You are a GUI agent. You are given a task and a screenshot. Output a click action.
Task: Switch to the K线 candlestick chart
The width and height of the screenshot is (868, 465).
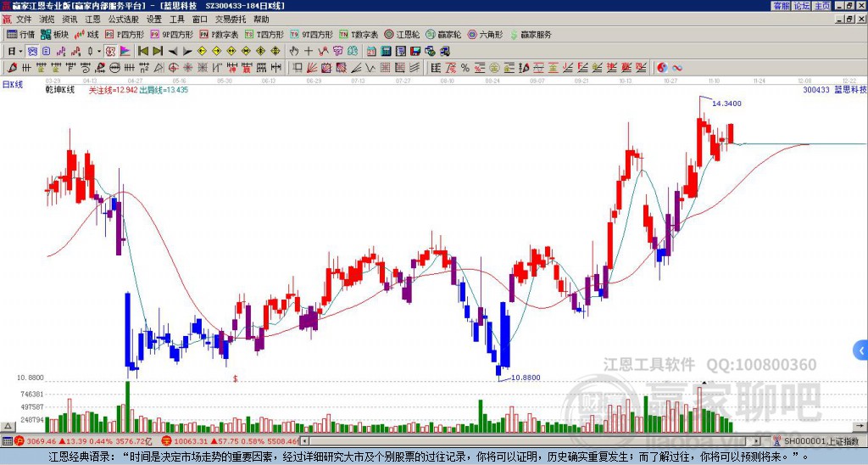pyautogui.click(x=86, y=34)
